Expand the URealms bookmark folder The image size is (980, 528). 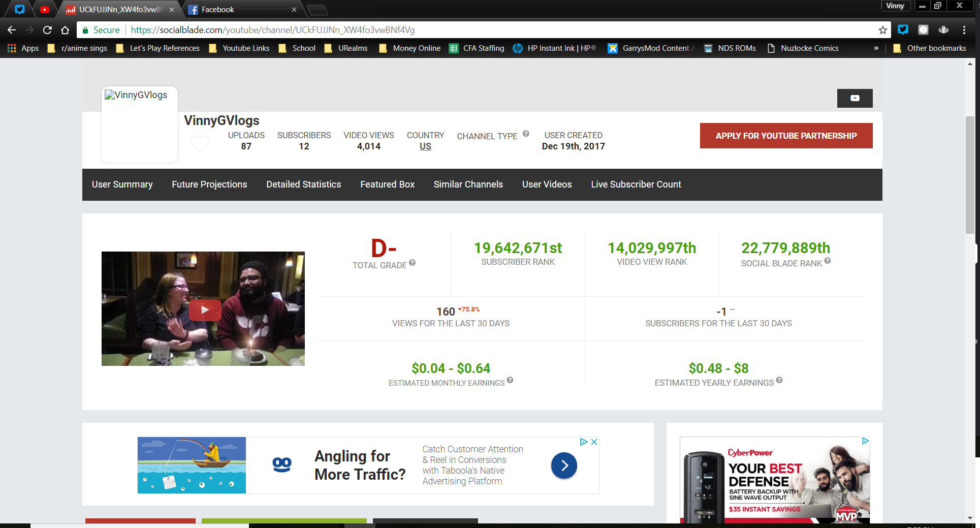(346, 48)
